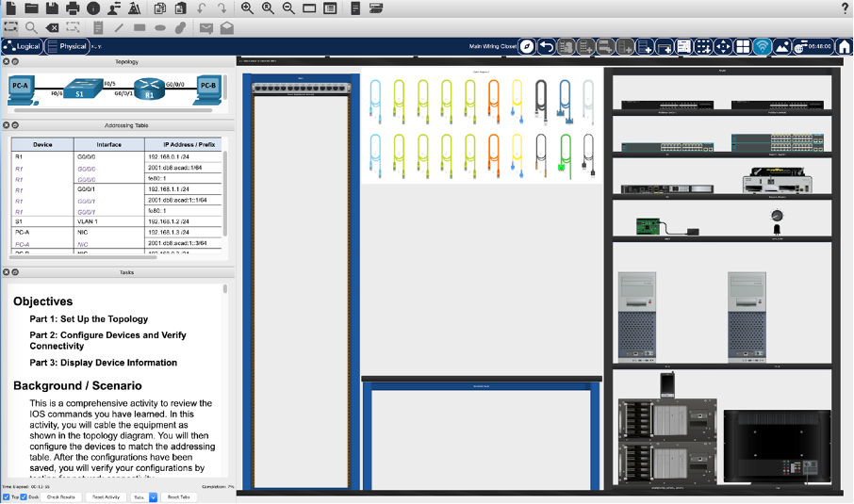Switch to Logical workspace view
The image size is (854, 504).
[x=23, y=46]
